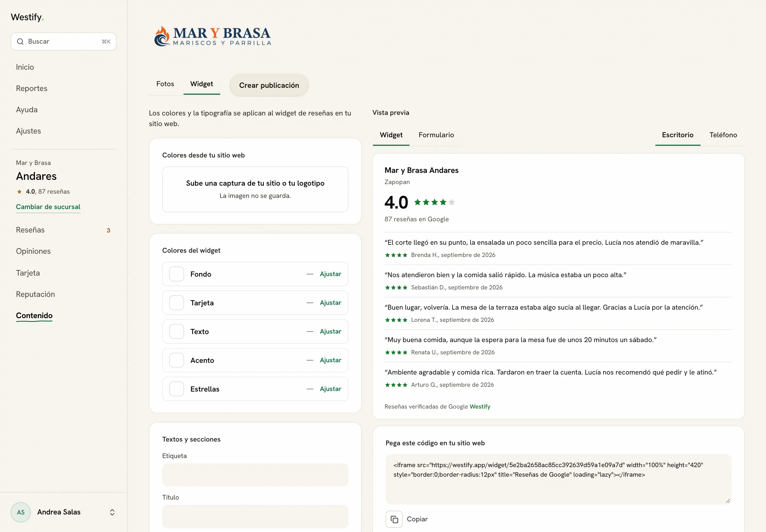Image resolution: width=766 pixels, height=532 pixels.
Task: Switch preview to Teléfono
Action: (723, 135)
